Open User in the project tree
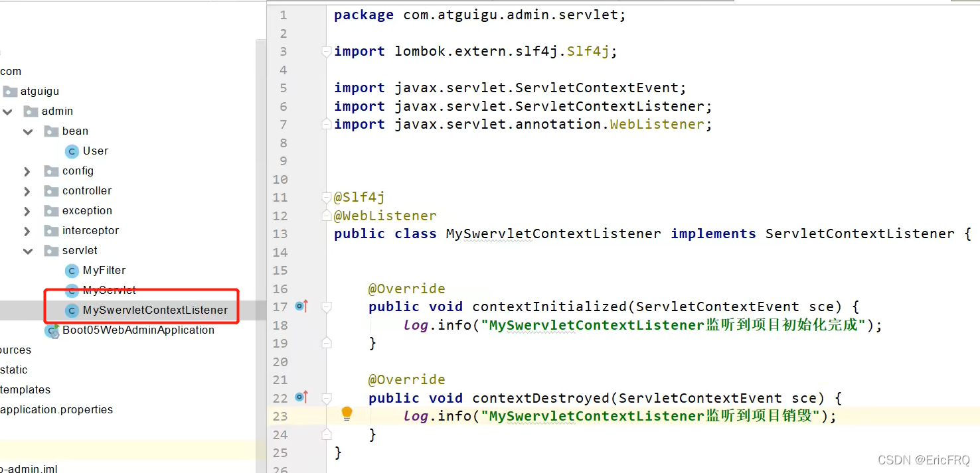 pyautogui.click(x=96, y=151)
